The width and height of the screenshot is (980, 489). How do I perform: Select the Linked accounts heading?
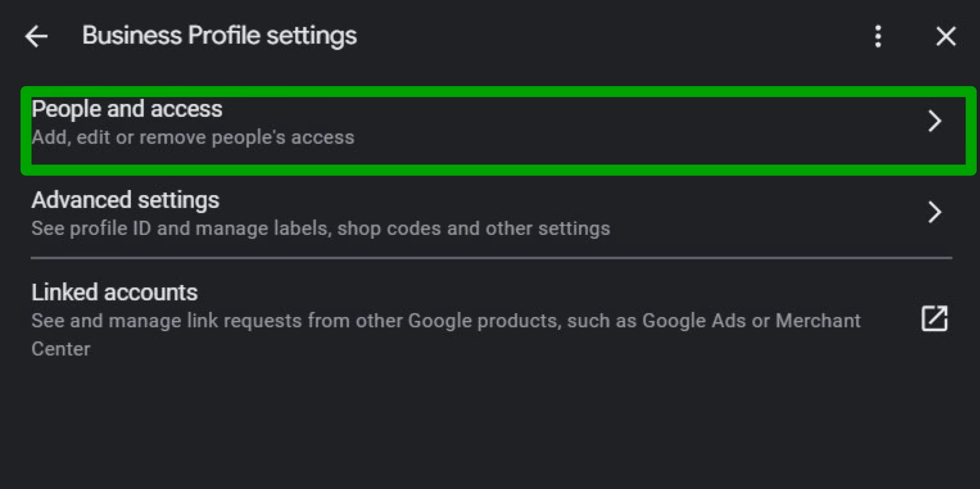pos(114,293)
